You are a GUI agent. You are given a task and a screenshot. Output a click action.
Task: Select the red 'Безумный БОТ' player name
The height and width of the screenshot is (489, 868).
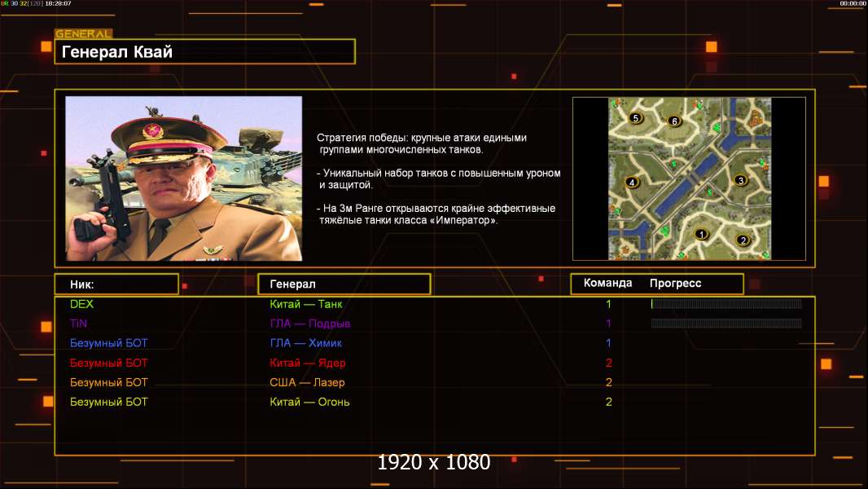109,363
